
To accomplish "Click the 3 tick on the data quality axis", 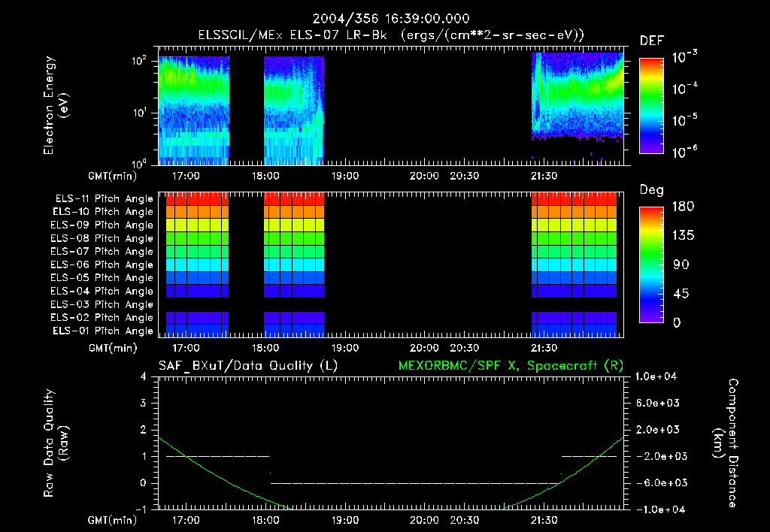I will point(144,404).
